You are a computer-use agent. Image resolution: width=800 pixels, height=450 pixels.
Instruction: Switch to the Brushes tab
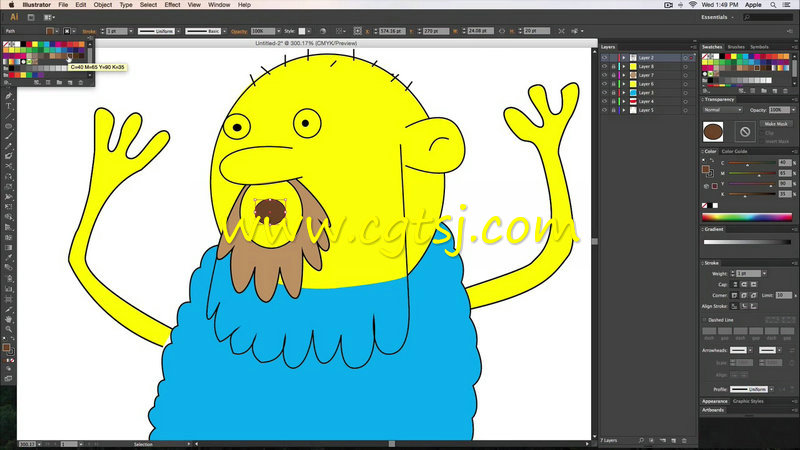736,47
